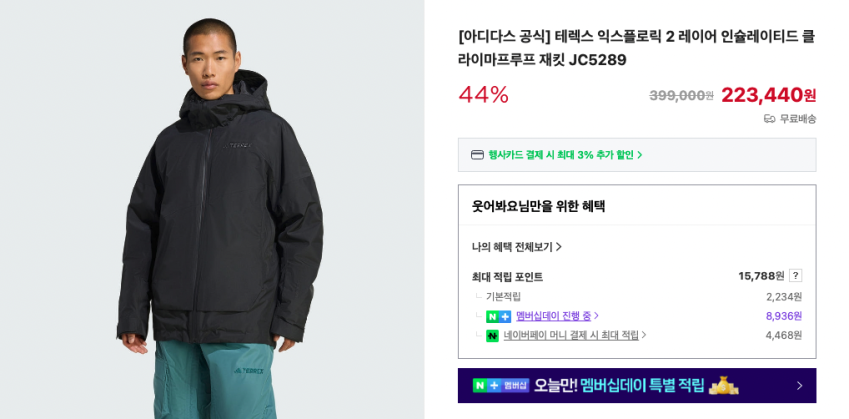Click the N+ 멤버십 badge in purple banner
849x419 pixels.
tap(500, 385)
